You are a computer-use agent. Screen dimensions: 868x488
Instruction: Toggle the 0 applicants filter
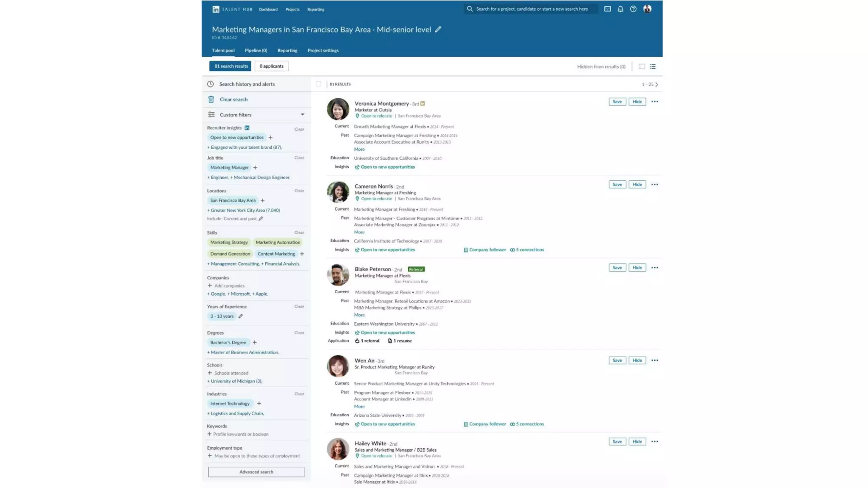271,66
